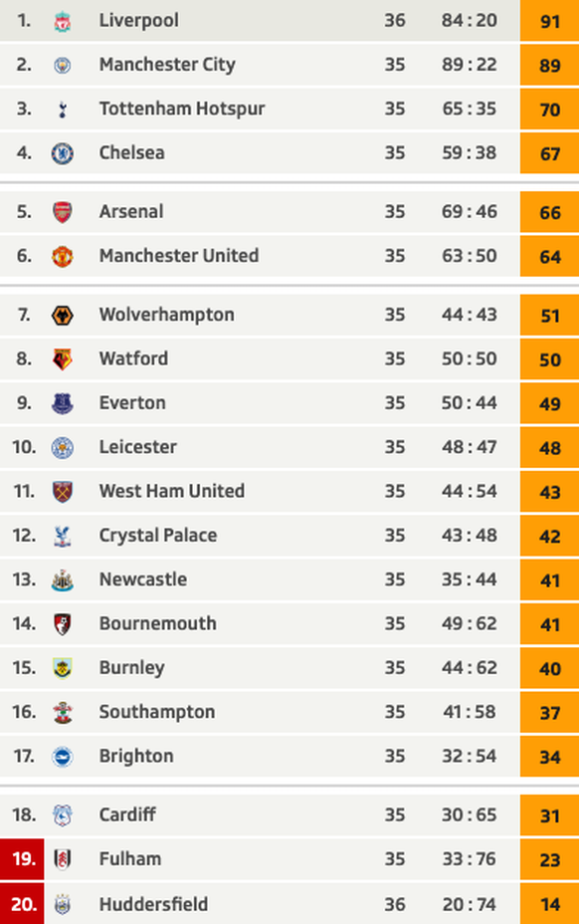
Task: Open the Manchester United crest icon
Action: pyautogui.click(x=63, y=256)
